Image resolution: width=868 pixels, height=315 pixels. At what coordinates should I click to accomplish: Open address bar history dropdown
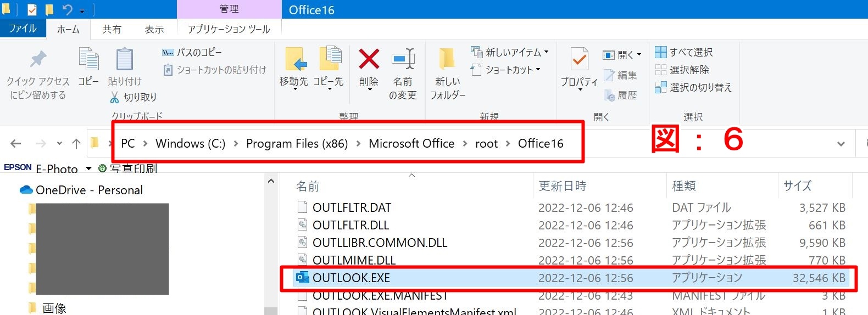pyautogui.click(x=841, y=144)
